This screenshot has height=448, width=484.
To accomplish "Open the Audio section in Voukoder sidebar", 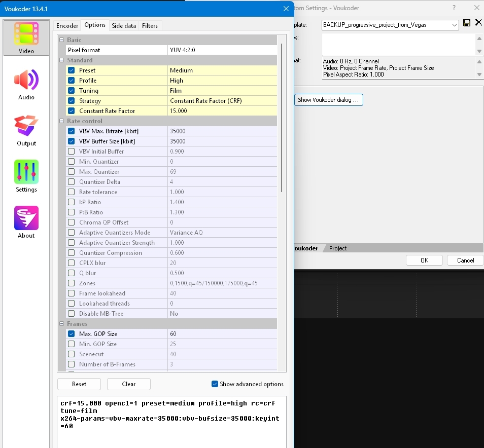I will (26, 85).
